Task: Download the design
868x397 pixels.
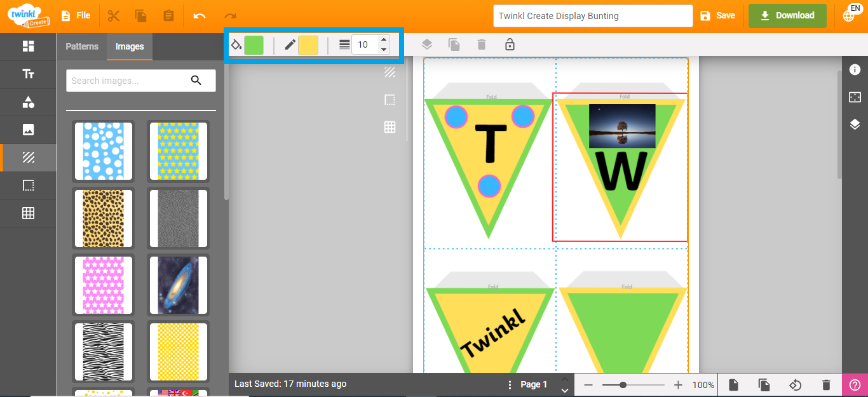Action: [787, 16]
